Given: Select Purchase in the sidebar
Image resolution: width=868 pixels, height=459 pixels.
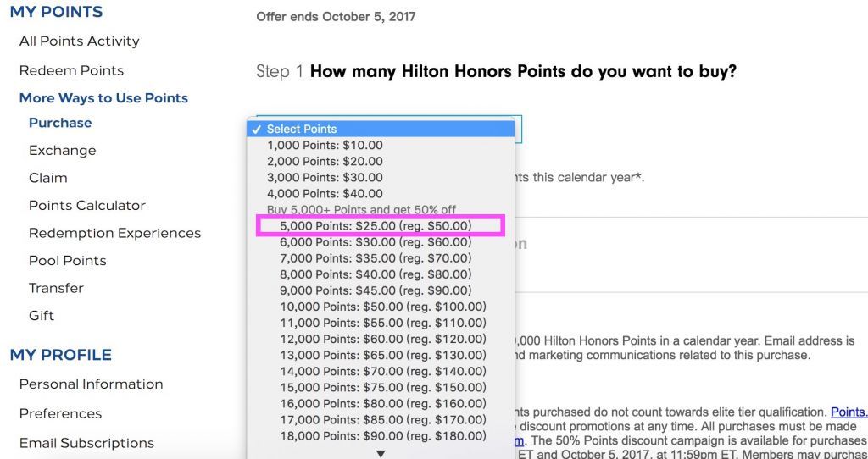Looking at the screenshot, I should pos(60,123).
